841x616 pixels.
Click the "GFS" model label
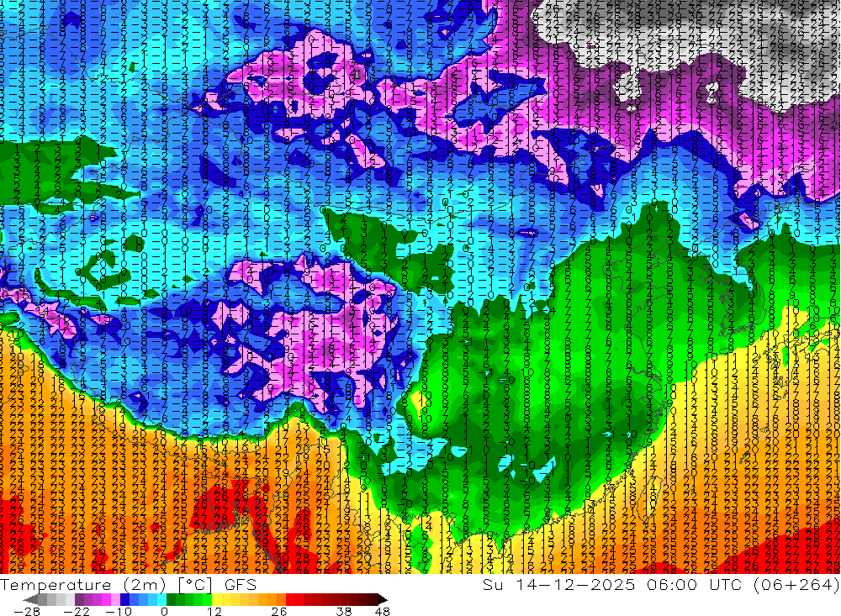click(x=241, y=584)
